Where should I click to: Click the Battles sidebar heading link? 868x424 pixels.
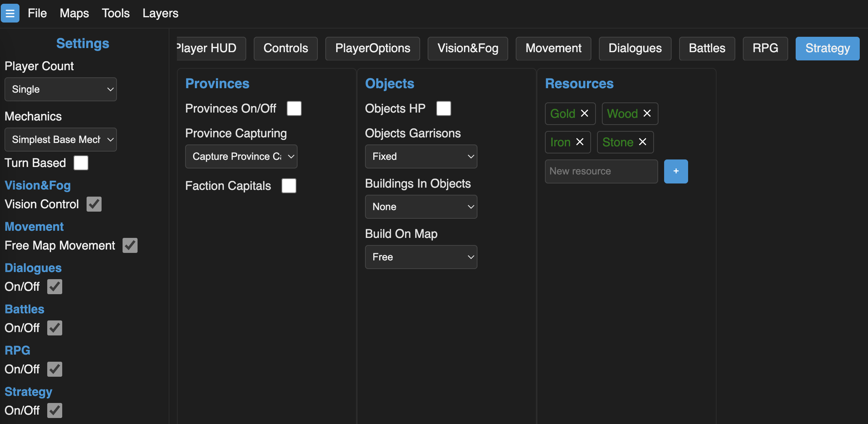24,309
